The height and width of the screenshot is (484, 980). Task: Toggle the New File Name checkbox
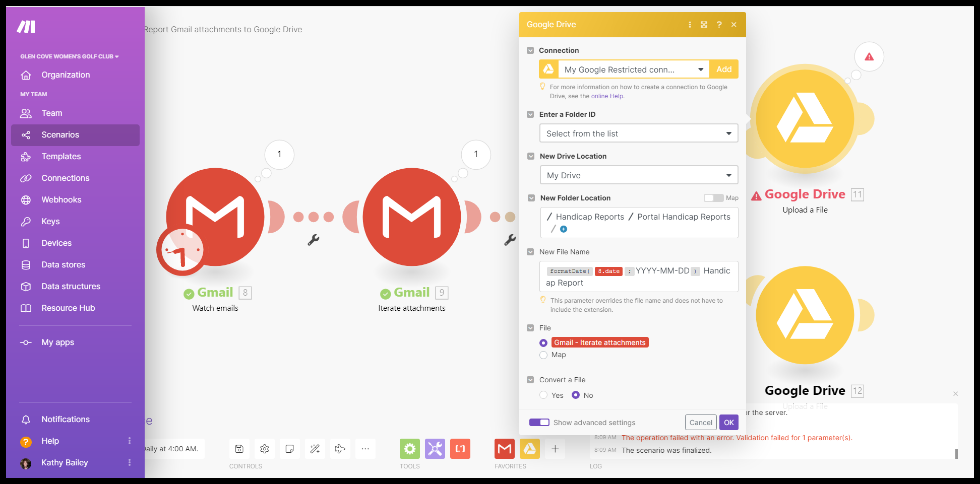530,252
